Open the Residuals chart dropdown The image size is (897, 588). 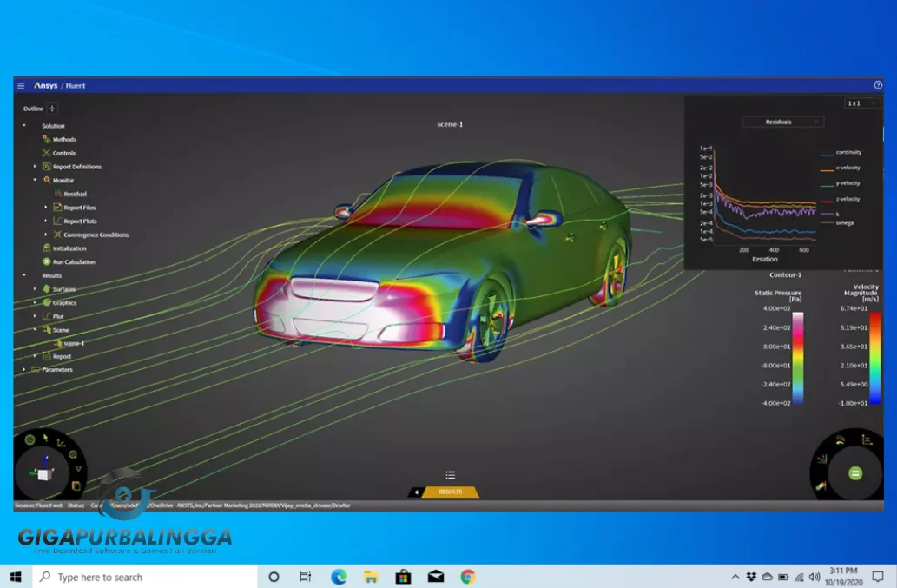tap(782, 122)
